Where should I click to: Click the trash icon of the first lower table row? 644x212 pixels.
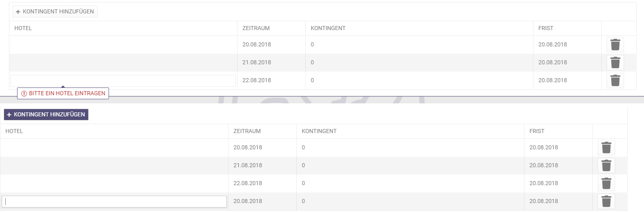pos(606,148)
